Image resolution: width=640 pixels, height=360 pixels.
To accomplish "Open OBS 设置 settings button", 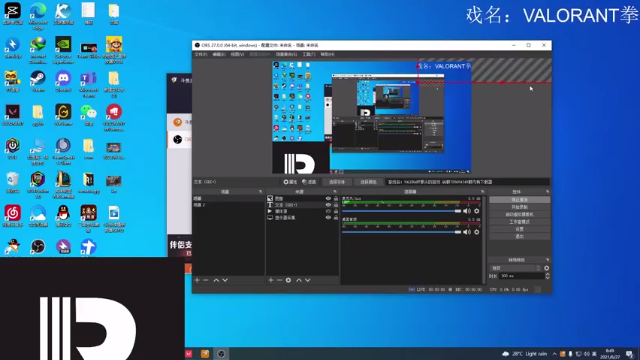I will coord(519,229).
